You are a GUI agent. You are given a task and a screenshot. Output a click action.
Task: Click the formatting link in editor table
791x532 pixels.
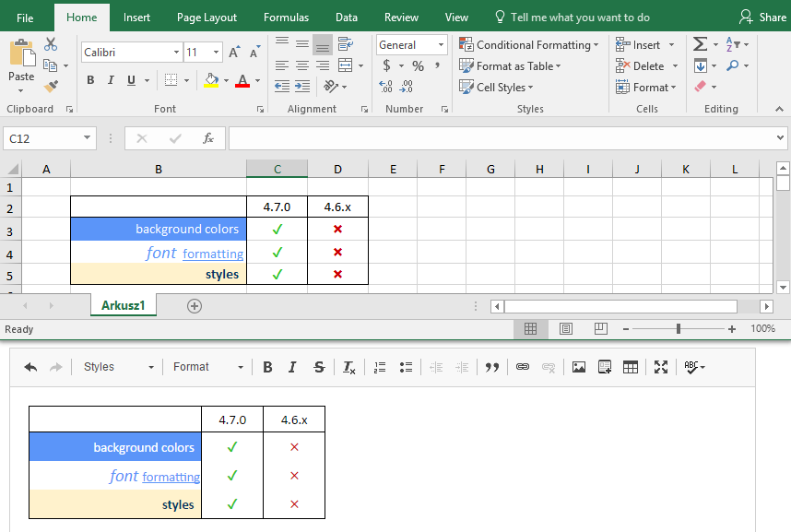pyautogui.click(x=171, y=477)
